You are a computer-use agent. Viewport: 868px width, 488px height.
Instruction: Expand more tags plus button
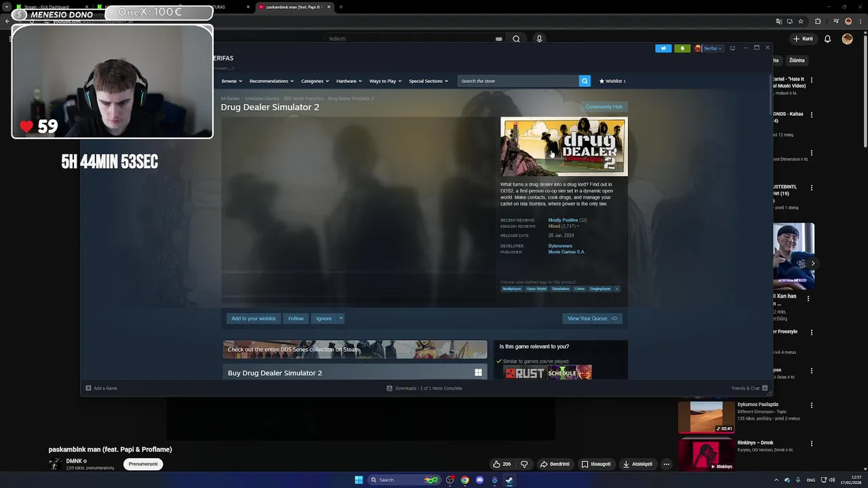click(616, 289)
